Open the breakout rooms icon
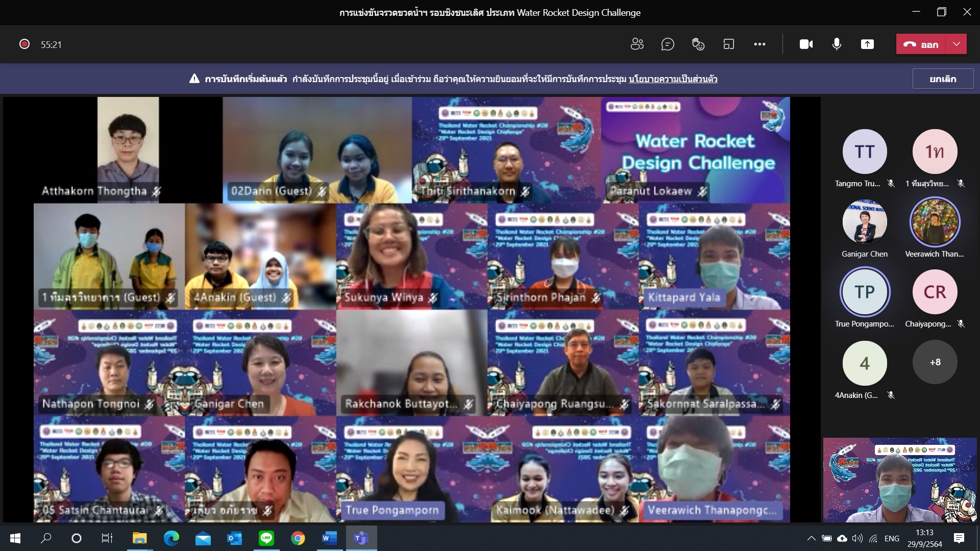The image size is (980, 551). tap(729, 44)
